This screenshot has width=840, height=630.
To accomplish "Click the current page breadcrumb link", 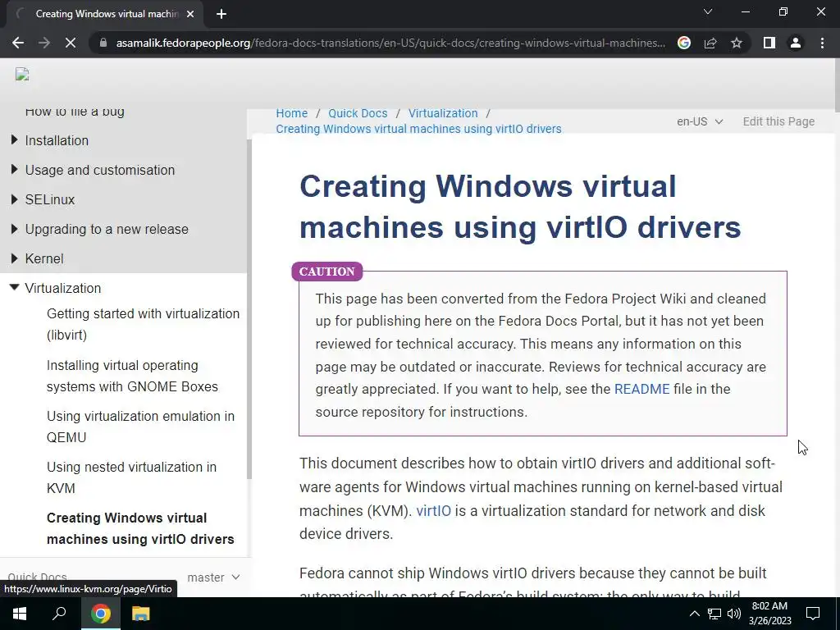I will coord(418,129).
